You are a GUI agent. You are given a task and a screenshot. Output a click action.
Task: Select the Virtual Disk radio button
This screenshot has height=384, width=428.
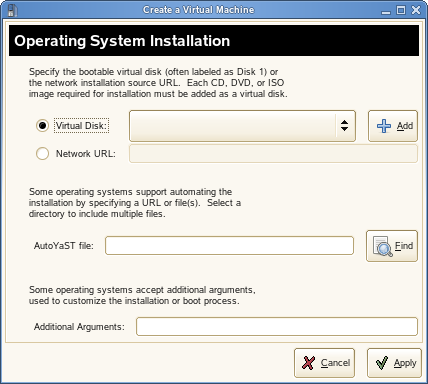[42, 126]
